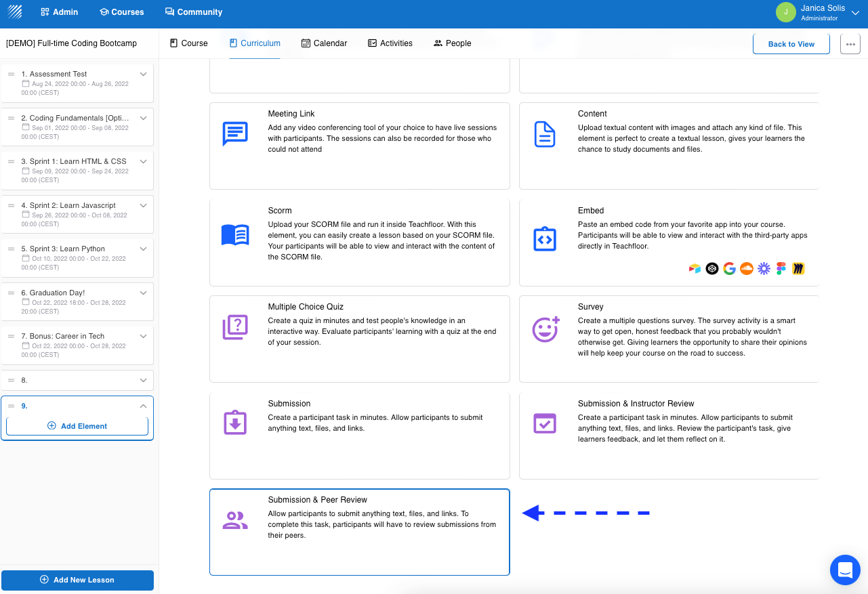Select the Miro logo under Embed
The width and height of the screenshot is (868, 594).
[x=798, y=268]
